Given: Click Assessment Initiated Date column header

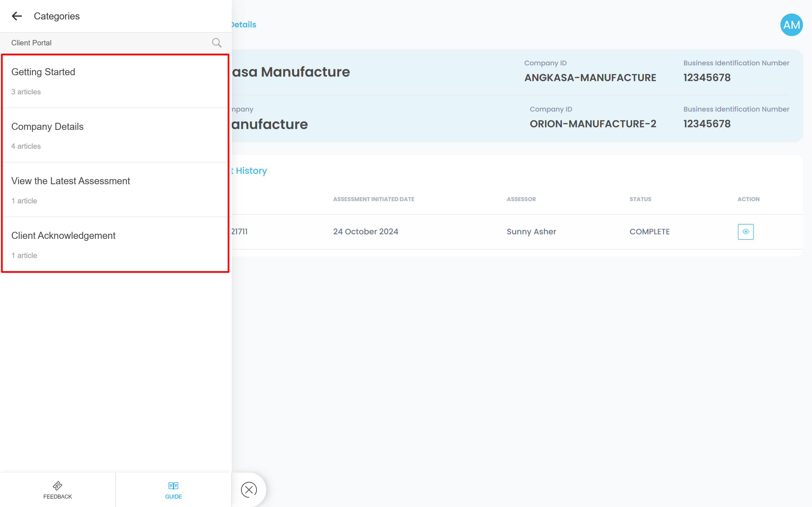Looking at the screenshot, I should click(374, 199).
